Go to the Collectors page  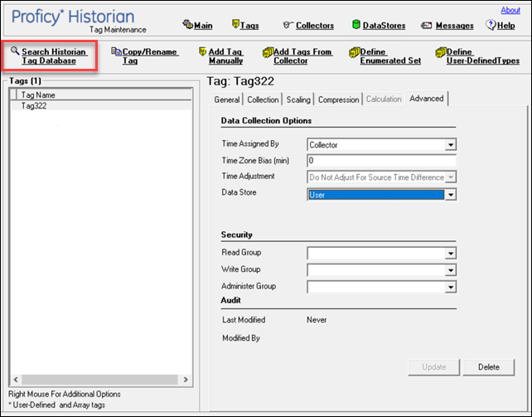pyautogui.click(x=315, y=26)
